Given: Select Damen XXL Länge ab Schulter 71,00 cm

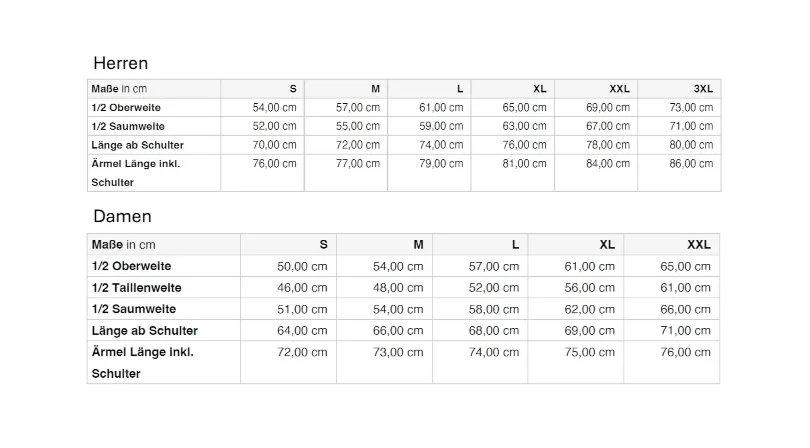Looking at the screenshot, I should [x=686, y=331].
